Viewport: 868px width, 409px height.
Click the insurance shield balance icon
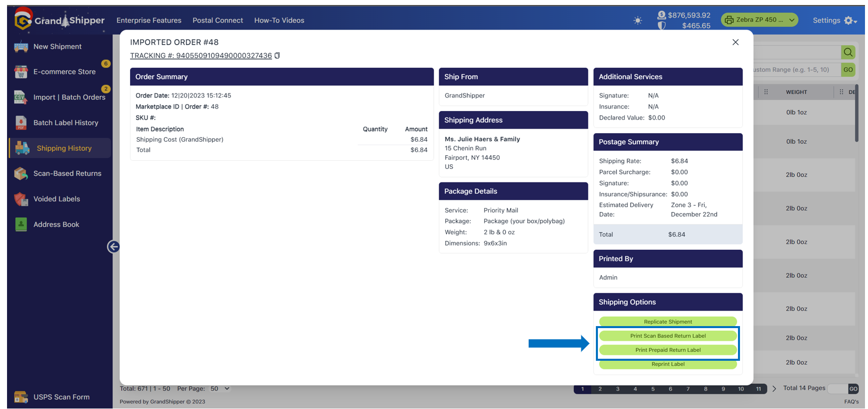pyautogui.click(x=662, y=26)
